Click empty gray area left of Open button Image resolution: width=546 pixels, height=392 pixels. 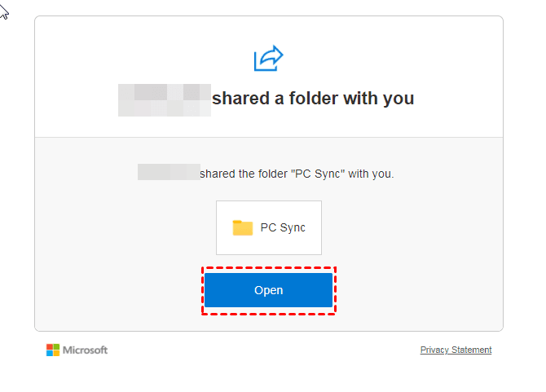point(122,290)
